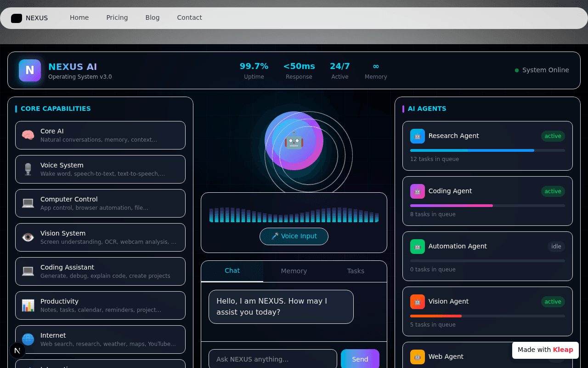The image size is (588, 368).
Task: Click the Hello I am NEXUS chat message
Action: 281,307
